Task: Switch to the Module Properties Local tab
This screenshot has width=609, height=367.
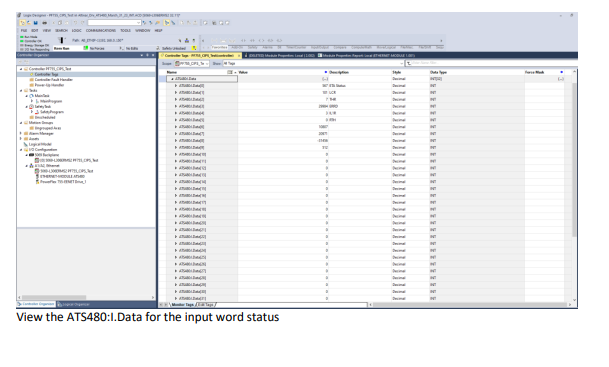Action: [280, 56]
